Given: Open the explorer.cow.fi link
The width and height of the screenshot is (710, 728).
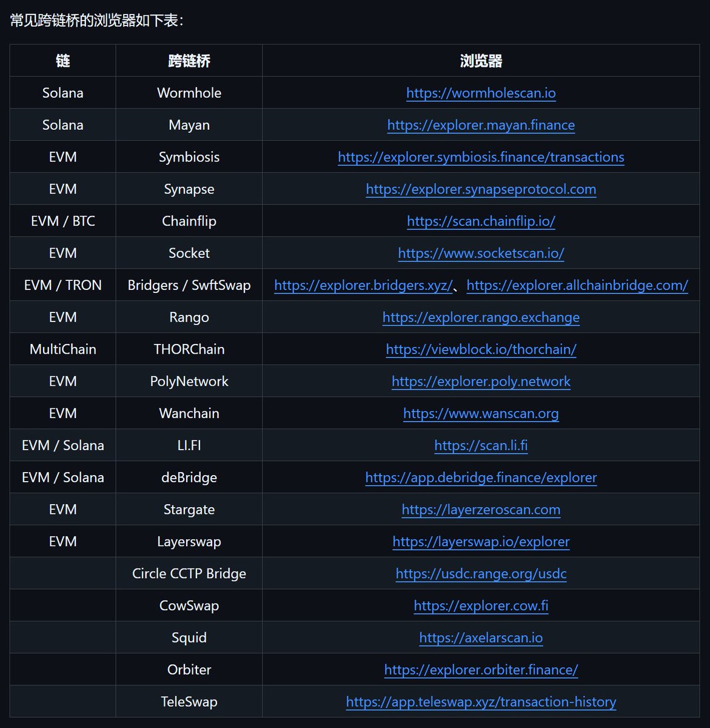Looking at the screenshot, I should point(481,605).
